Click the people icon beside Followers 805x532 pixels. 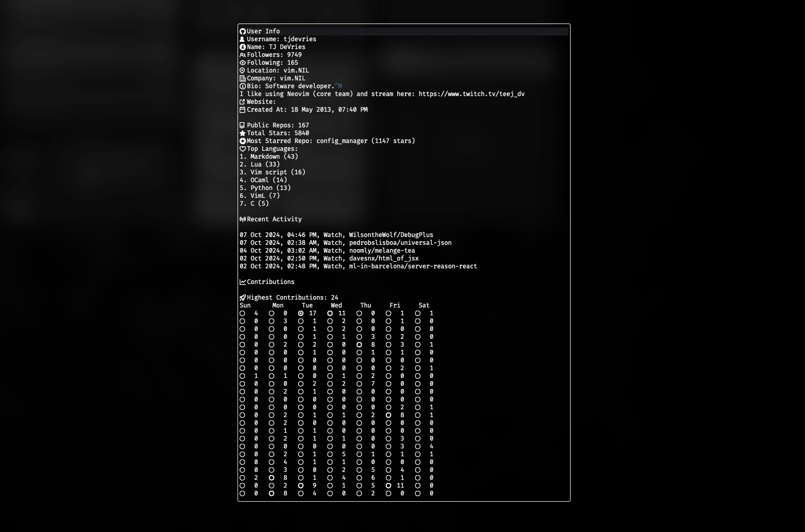point(242,55)
